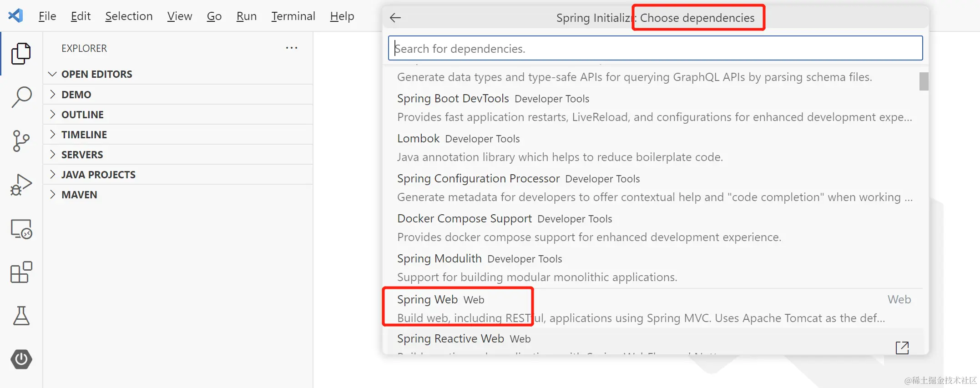
Task: Open the Remote Explorer view
Action: tap(21, 228)
